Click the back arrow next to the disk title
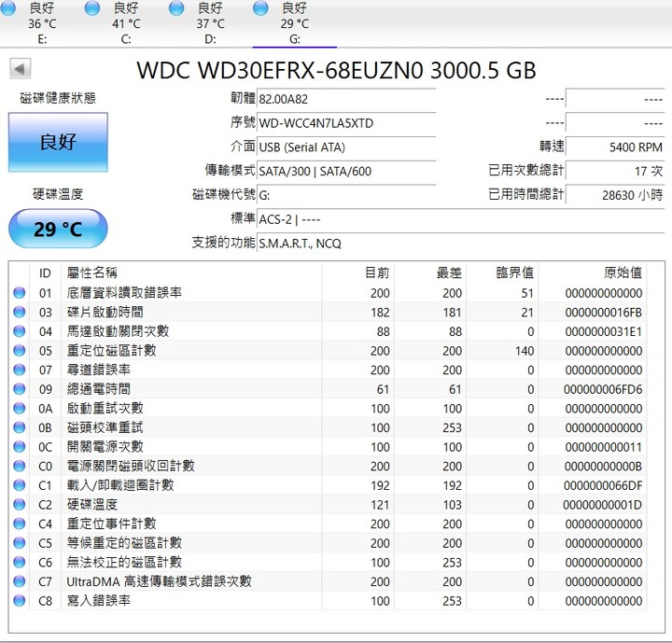The height and width of the screenshot is (643, 672). pos(21,68)
